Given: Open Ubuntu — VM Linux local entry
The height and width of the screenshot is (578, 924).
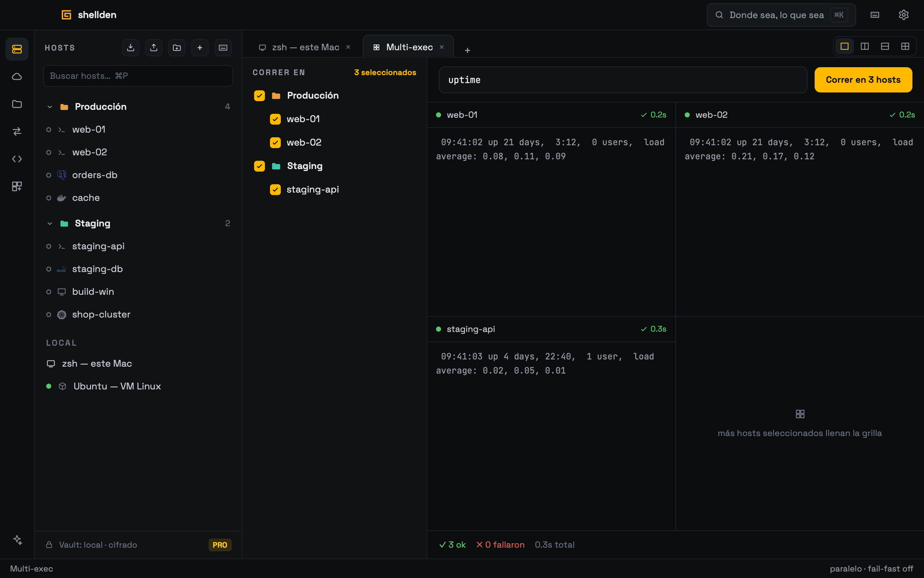Looking at the screenshot, I should point(138,386).
